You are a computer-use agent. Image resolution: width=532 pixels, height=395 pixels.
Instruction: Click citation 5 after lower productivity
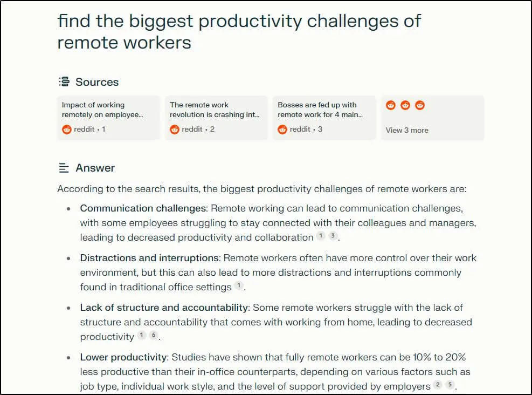pyautogui.click(x=451, y=385)
